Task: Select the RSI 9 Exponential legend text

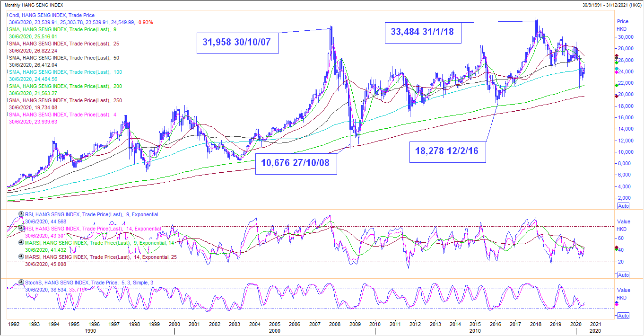Action: (x=92, y=214)
